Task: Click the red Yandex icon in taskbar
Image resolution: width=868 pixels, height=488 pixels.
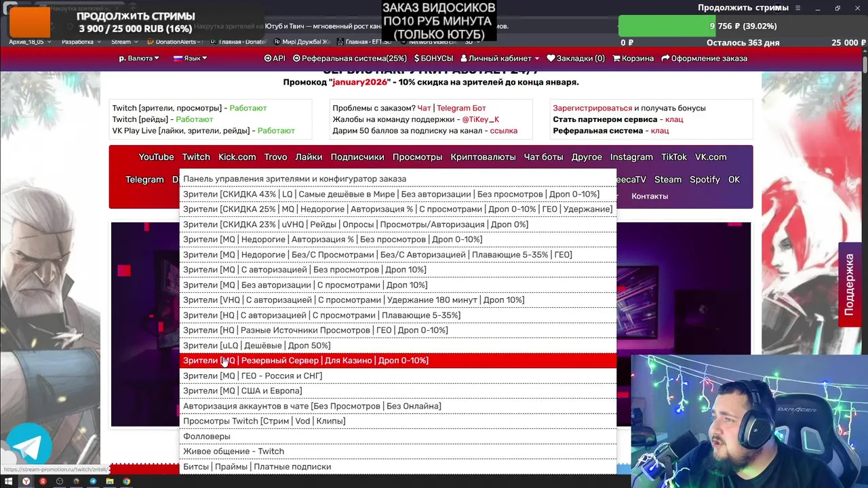Action: [x=43, y=481]
